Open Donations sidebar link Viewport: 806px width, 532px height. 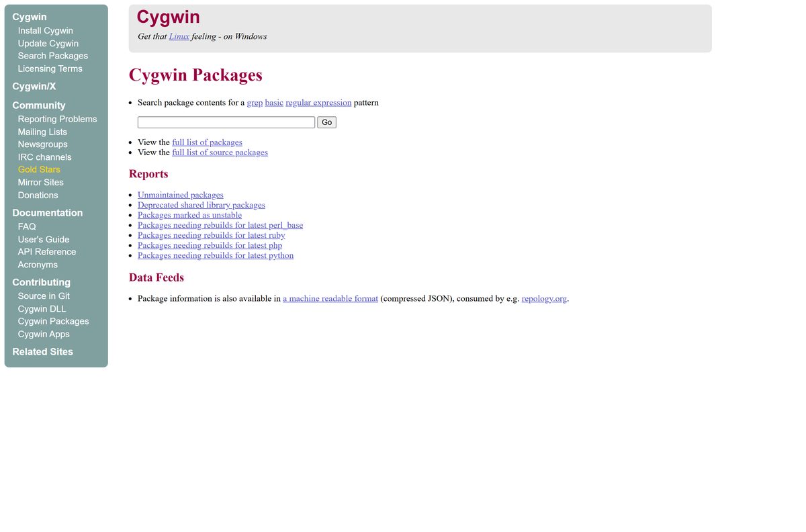(x=38, y=195)
